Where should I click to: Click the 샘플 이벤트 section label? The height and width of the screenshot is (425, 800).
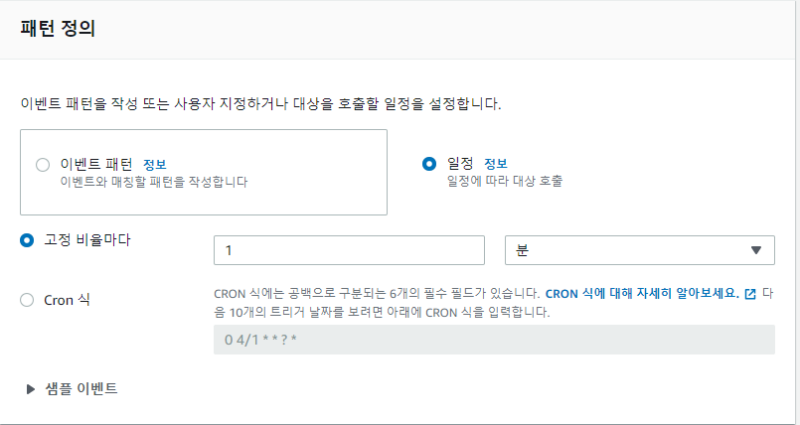[x=81, y=389]
